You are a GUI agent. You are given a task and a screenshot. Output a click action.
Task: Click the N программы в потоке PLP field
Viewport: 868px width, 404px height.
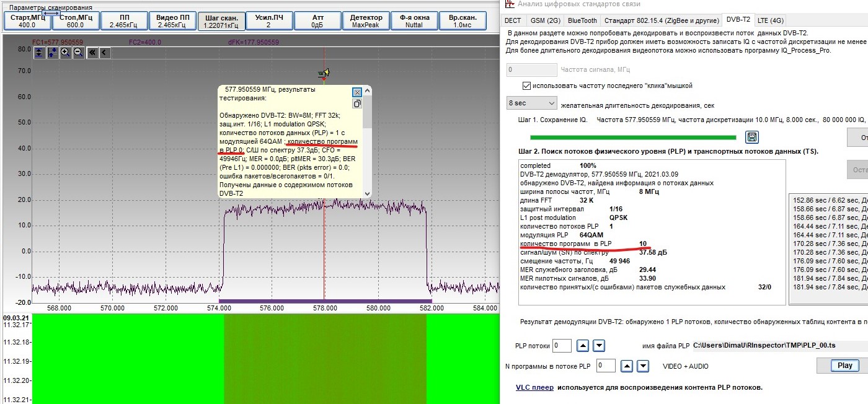606,366
